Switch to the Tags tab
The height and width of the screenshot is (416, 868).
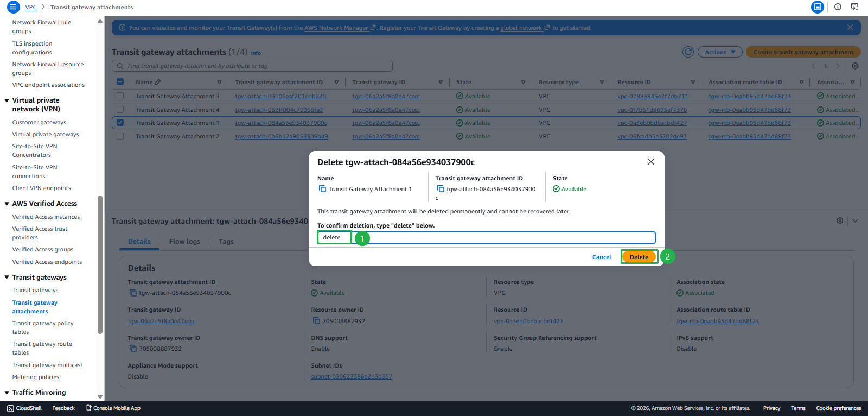click(x=226, y=242)
